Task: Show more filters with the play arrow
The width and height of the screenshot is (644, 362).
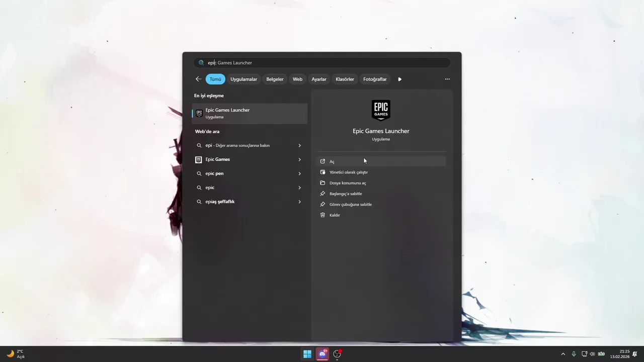Action: (x=400, y=79)
